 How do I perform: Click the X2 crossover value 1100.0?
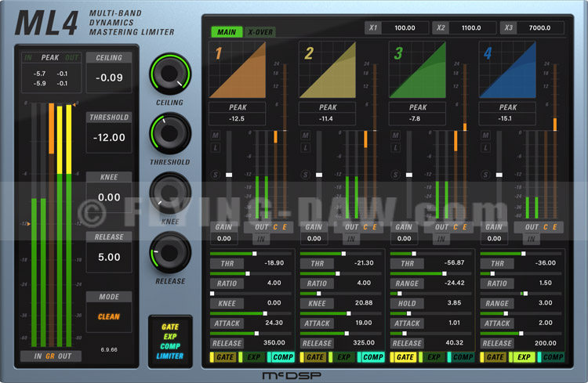pos(471,27)
